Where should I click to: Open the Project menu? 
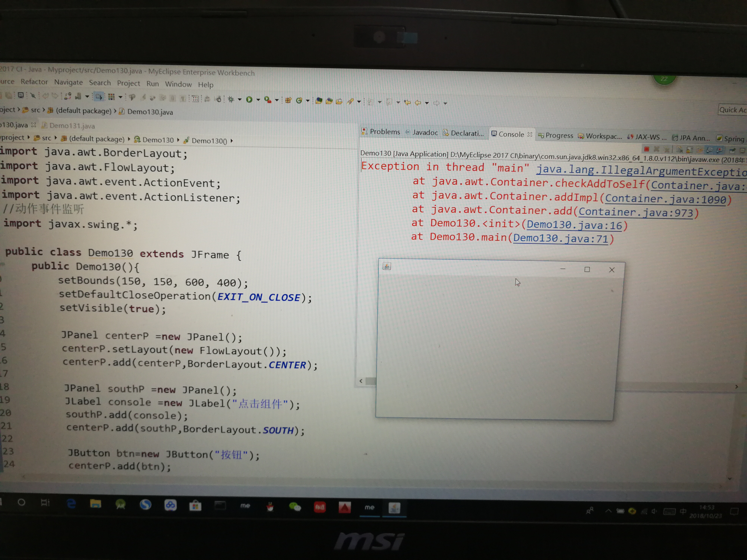coord(128,83)
